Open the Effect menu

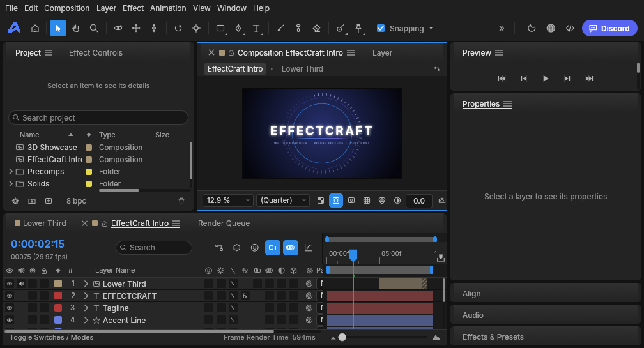pyautogui.click(x=133, y=8)
